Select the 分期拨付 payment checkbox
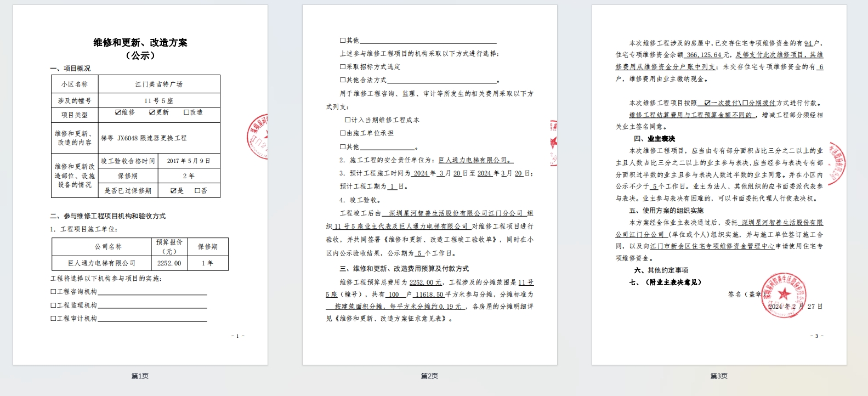Viewport: 868px width, 396px height. (745, 103)
